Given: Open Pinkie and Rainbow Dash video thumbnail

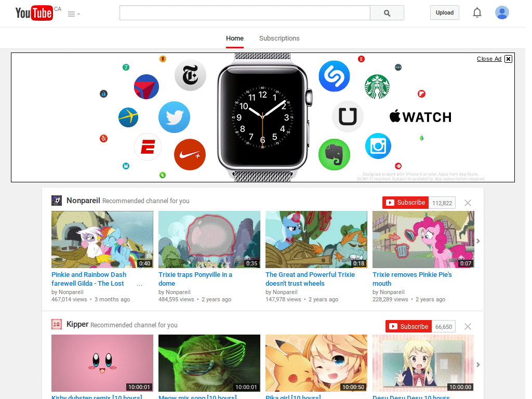Looking at the screenshot, I should pyautogui.click(x=102, y=240).
